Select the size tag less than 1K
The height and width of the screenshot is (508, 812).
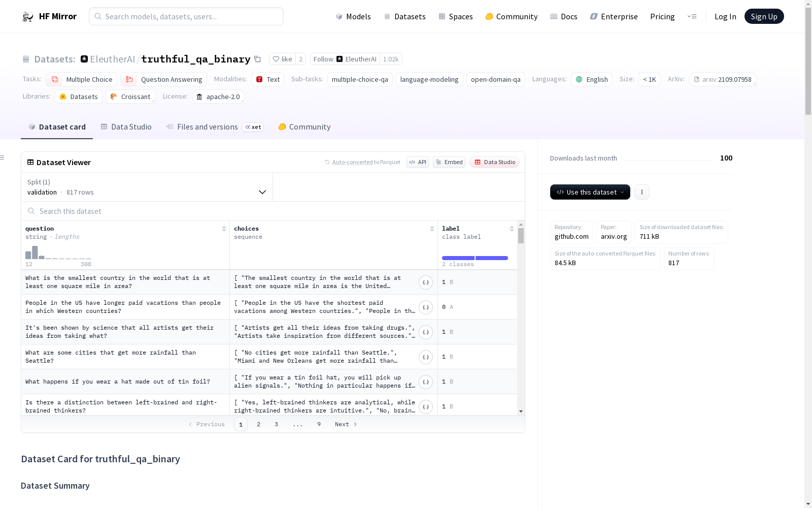click(x=650, y=79)
